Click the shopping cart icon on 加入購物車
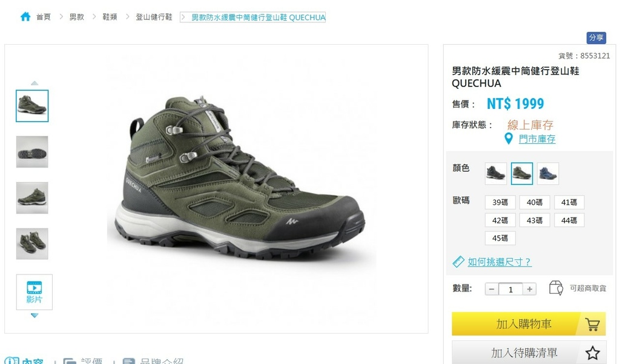The width and height of the screenshot is (620, 364). tap(592, 324)
